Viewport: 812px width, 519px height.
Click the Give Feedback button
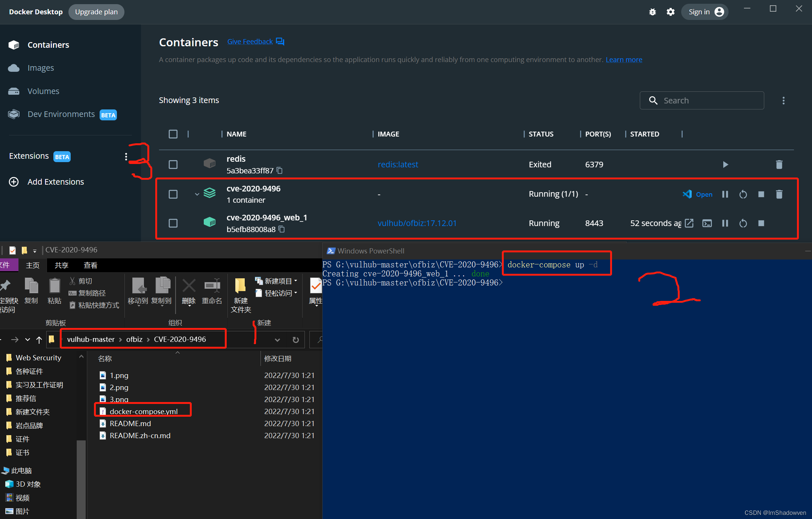pyautogui.click(x=255, y=41)
